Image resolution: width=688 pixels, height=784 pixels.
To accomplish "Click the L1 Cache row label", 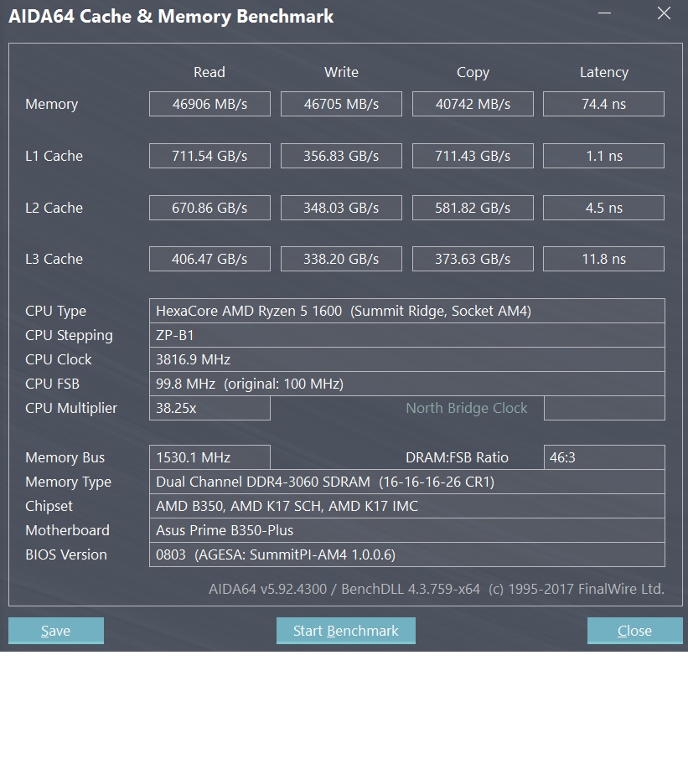I will pos(54,156).
